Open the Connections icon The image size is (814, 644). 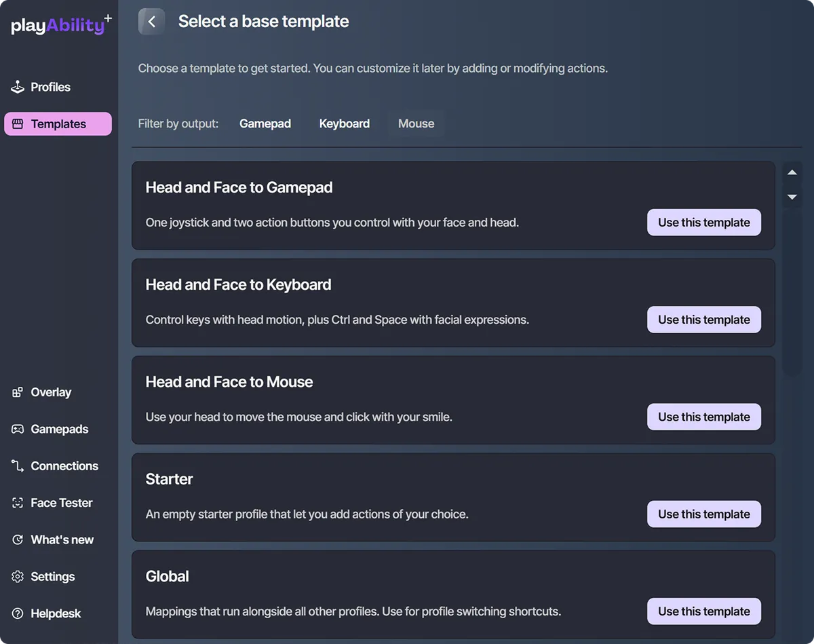tap(16, 466)
